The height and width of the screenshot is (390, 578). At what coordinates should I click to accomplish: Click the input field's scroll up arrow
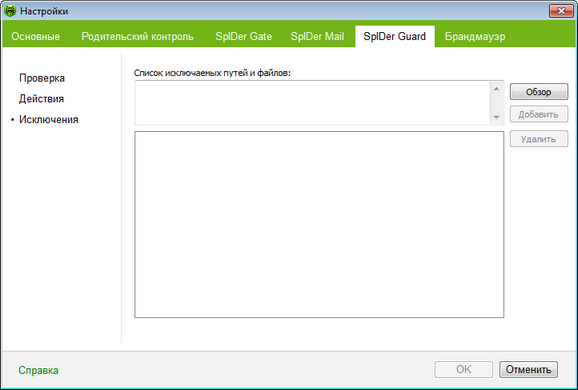[x=497, y=89]
